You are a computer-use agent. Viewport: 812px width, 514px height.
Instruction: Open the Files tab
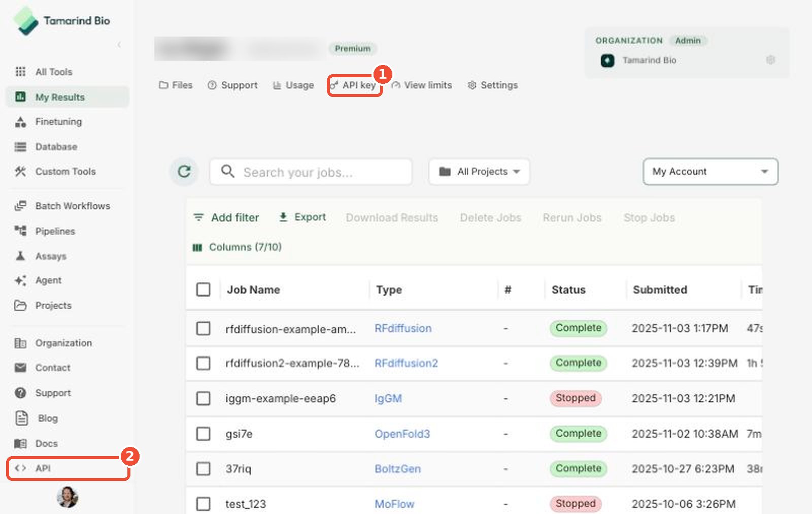(x=176, y=85)
